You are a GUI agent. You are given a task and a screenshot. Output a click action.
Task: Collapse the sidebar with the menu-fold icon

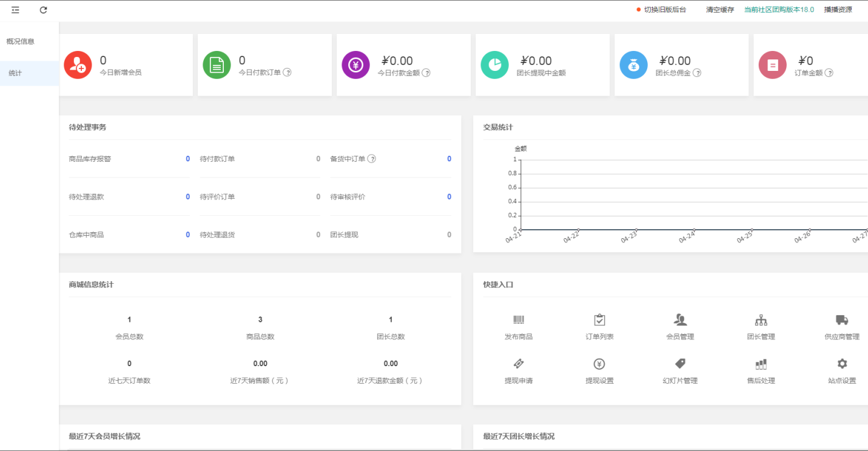coord(15,10)
